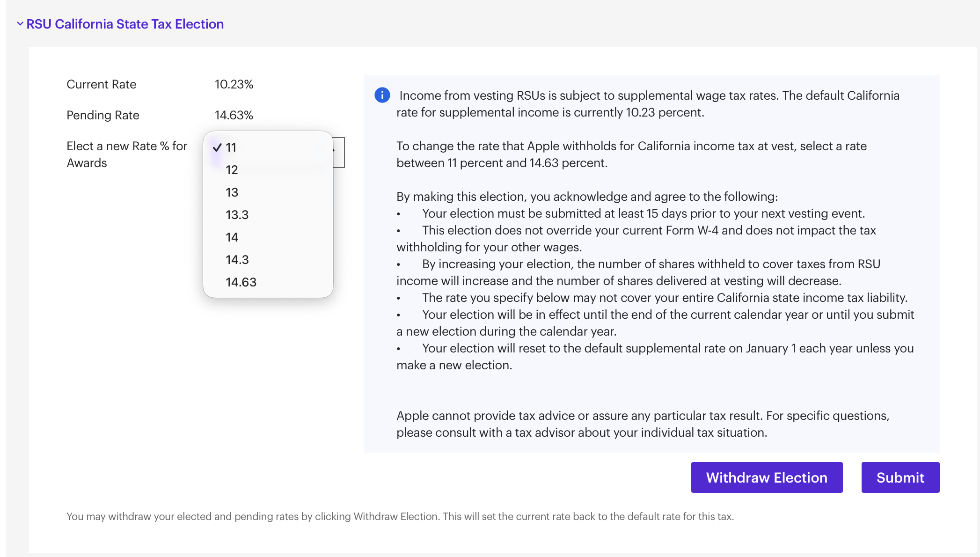The image size is (980, 557).
Task: Click the blue info icon beside the tax explanation
Action: 382,95
